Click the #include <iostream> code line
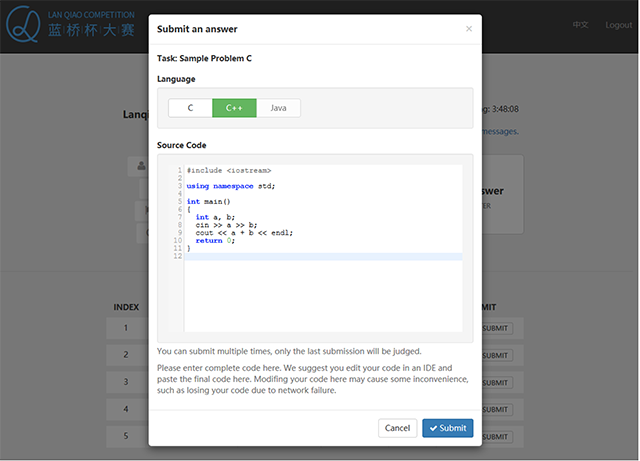The image size is (640, 461). click(229, 170)
